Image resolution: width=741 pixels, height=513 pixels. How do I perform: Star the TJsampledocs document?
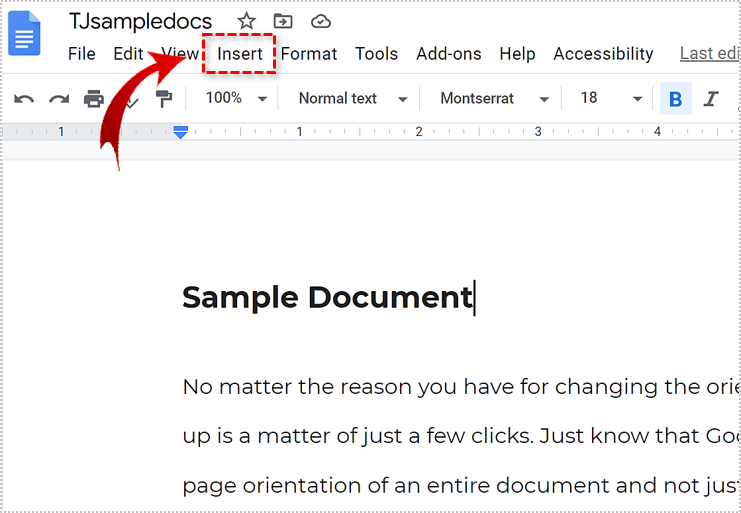tap(246, 21)
